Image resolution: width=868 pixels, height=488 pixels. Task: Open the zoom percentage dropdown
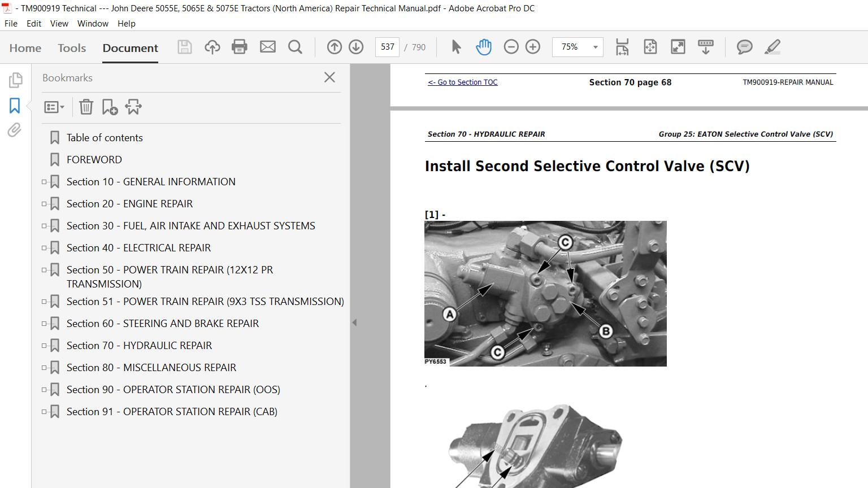pos(595,47)
